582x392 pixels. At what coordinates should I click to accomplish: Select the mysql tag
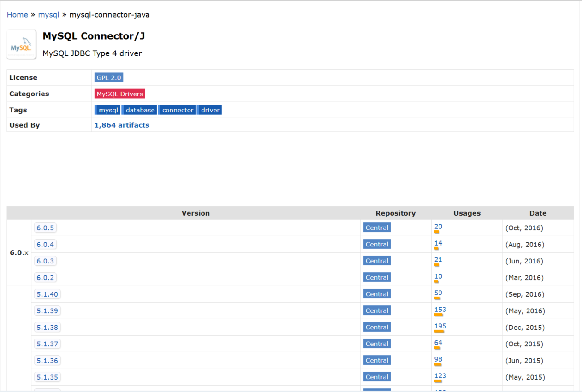108,110
